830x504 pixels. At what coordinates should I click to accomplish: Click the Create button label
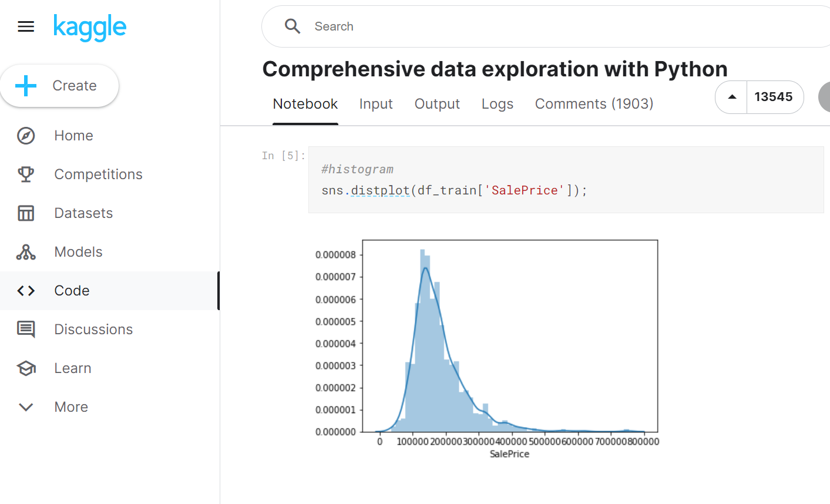point(75,86)
